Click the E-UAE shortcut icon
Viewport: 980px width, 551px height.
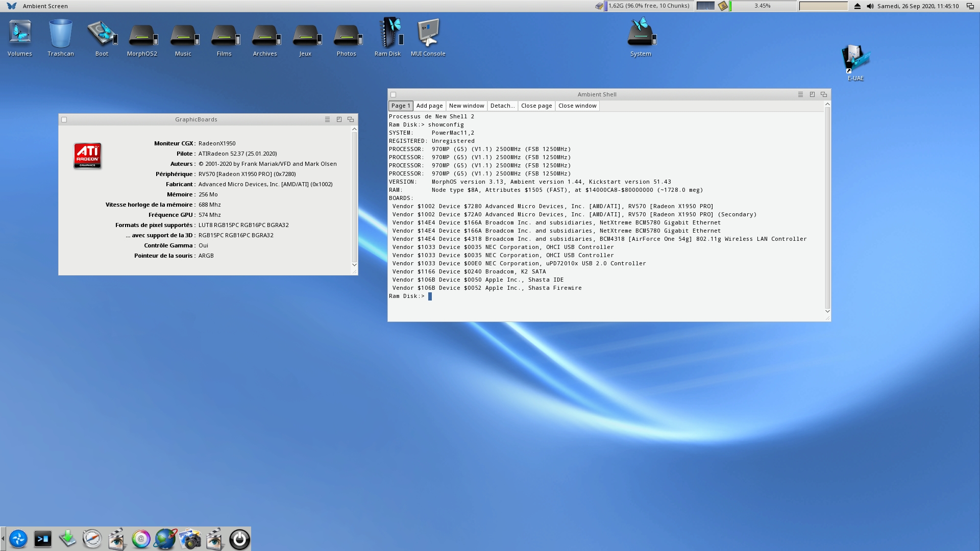855,60
